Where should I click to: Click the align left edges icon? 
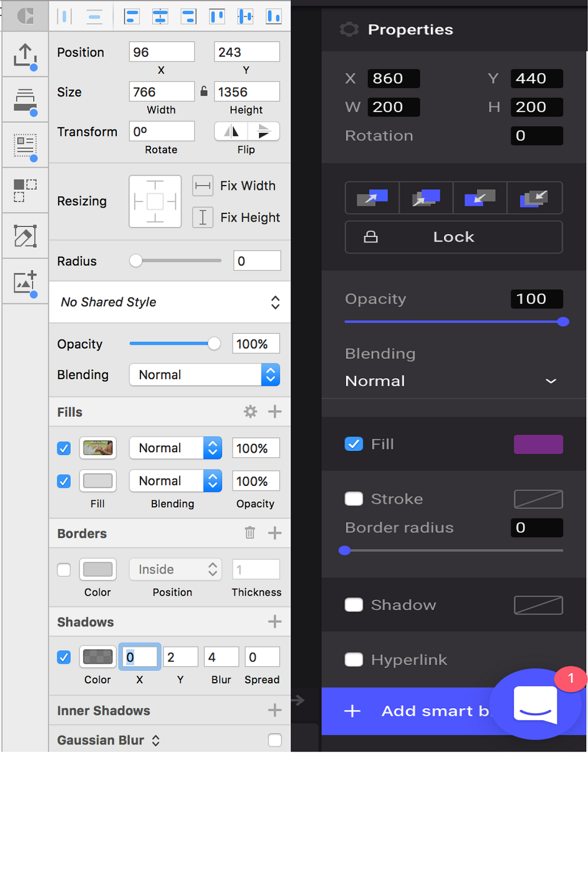click(x=132, y=17)
